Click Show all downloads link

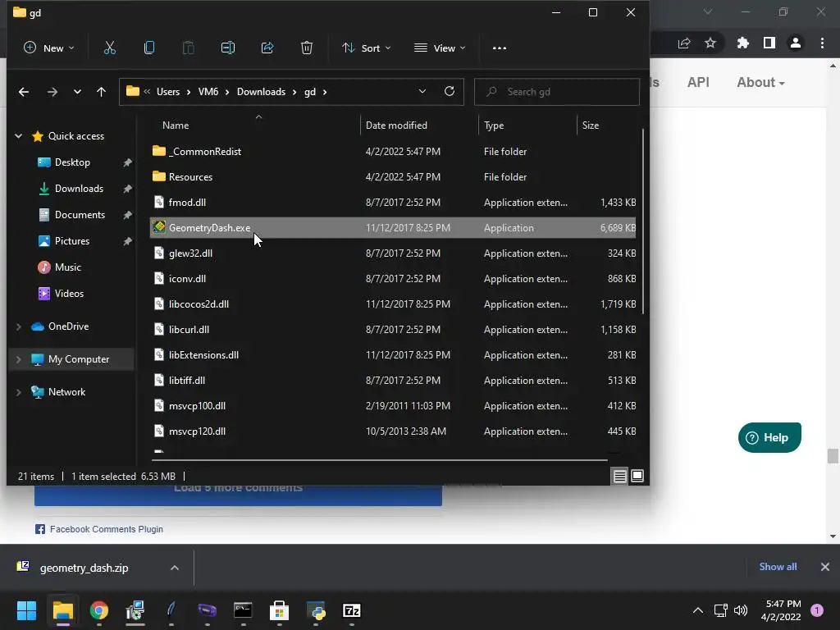778,567
